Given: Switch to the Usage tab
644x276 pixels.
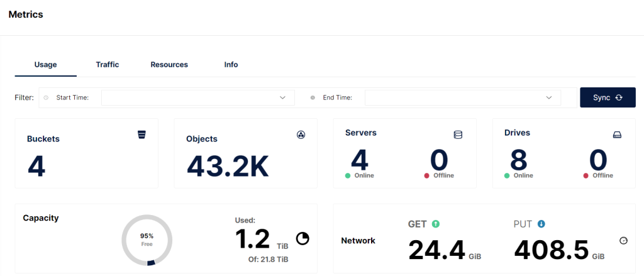Looking at the screenshot, I should pos(45,65).
